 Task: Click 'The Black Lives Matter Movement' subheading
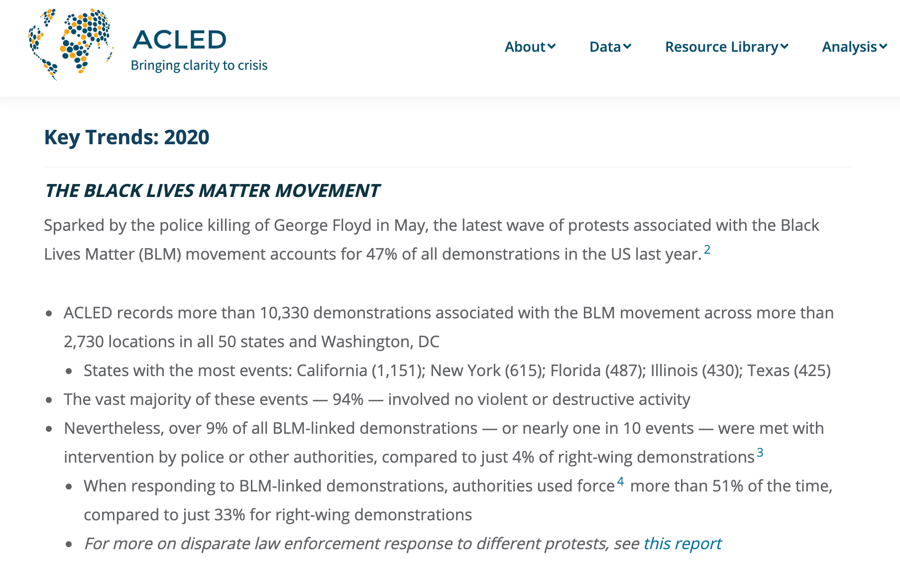point(212,191)
